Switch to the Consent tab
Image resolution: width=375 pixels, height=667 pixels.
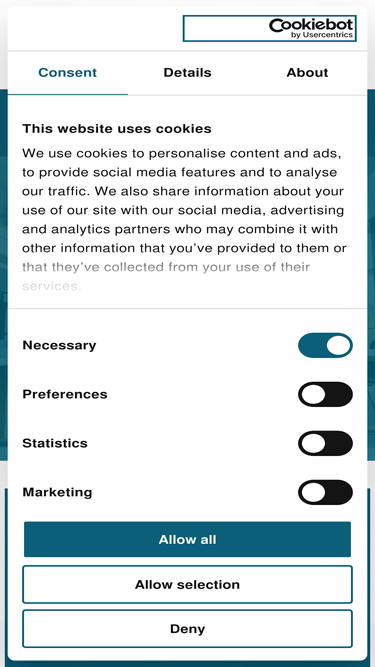click(68, 73)
